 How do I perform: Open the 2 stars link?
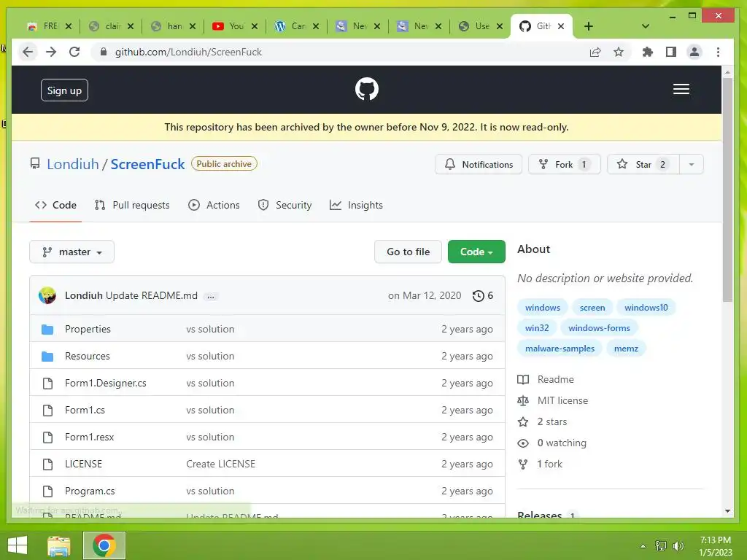pyautogui.click(x=542, y=422)
